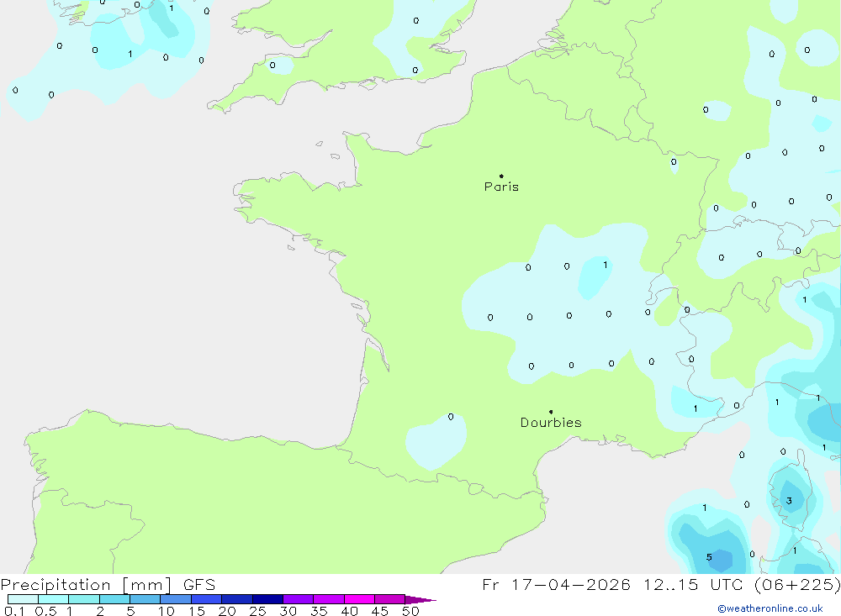The image size is (841, 616).
Task: Click the legend label 20
Action: coord(227,611)
